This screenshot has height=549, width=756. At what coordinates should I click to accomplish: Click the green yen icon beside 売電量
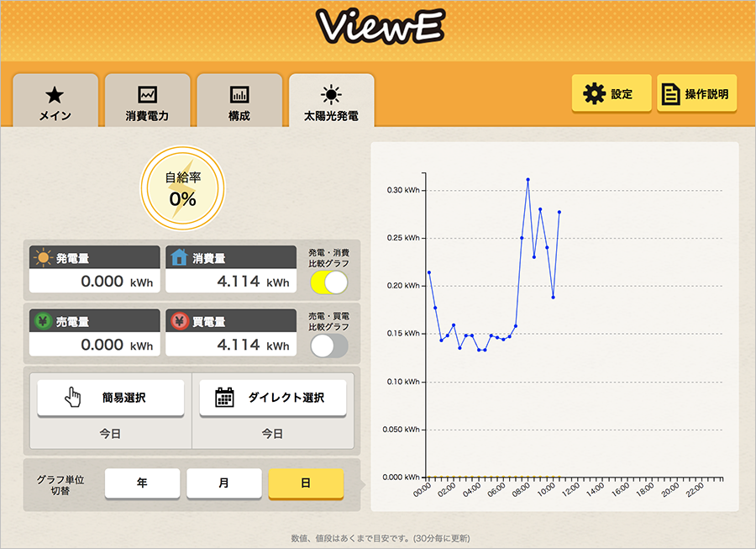point(43,321)
